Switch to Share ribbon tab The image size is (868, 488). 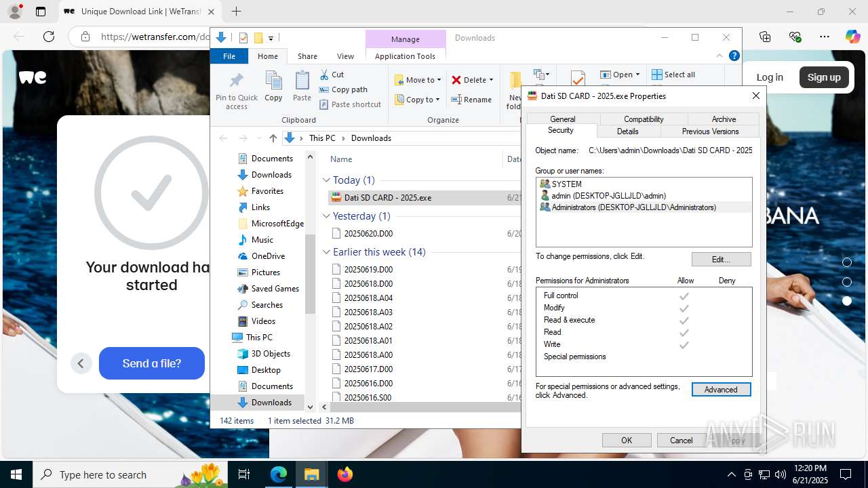pos(307,56)
